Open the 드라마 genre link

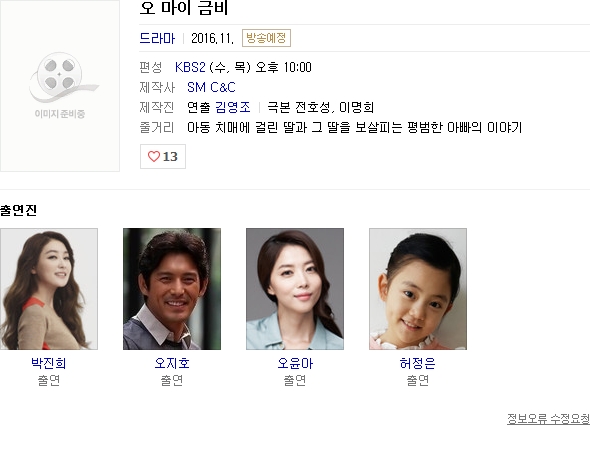pos(157,38)
